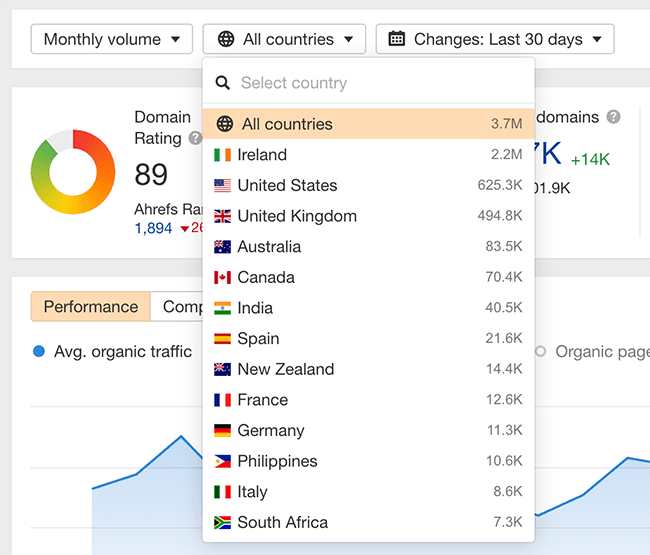The height and width of the screenshot is (555, 650).
Task: Choose Italy from country list
Action: [369, 492]
